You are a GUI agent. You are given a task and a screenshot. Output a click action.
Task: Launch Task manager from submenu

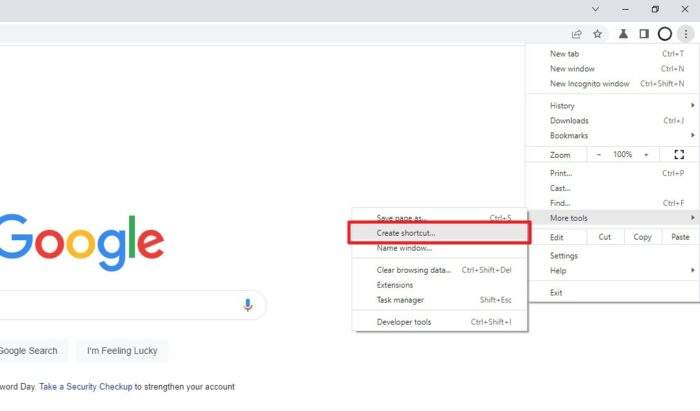pyautogui.click(x=440, y=300)
